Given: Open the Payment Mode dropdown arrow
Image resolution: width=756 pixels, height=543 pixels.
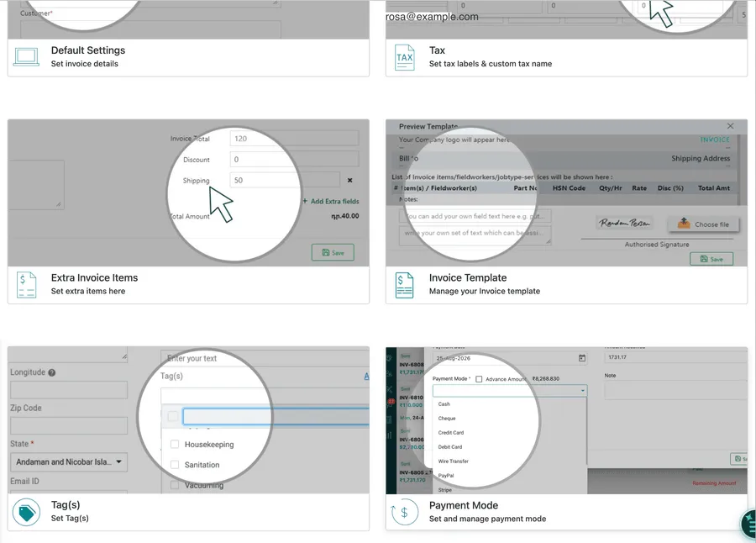Looking at the screenshot, I should point(582,391).
